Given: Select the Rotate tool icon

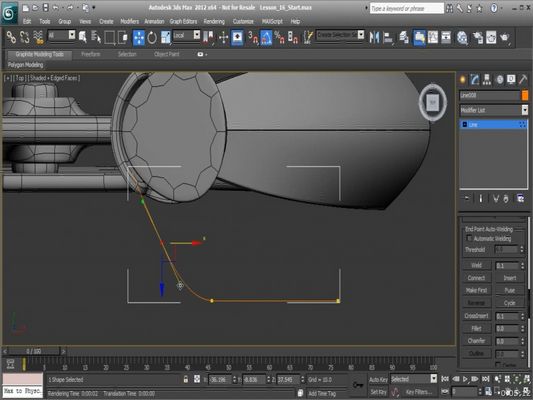Looking at the screenshot, I should coord(152,37).
